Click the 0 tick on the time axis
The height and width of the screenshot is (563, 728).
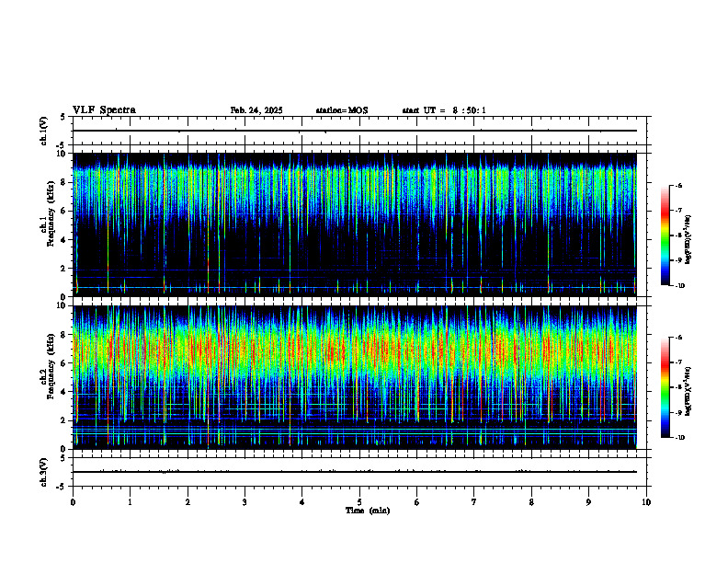click(x=73, y=502)
